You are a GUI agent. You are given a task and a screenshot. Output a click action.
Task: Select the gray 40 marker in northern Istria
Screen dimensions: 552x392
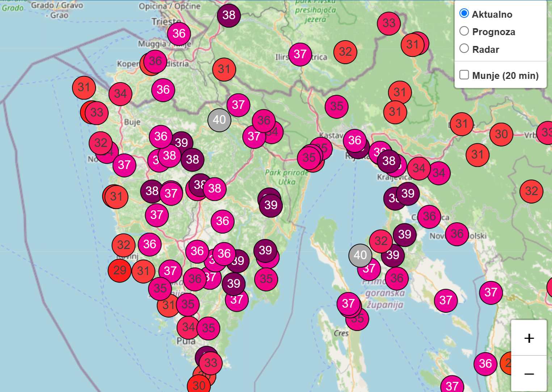pyautogui.click(x=219, y=120)
